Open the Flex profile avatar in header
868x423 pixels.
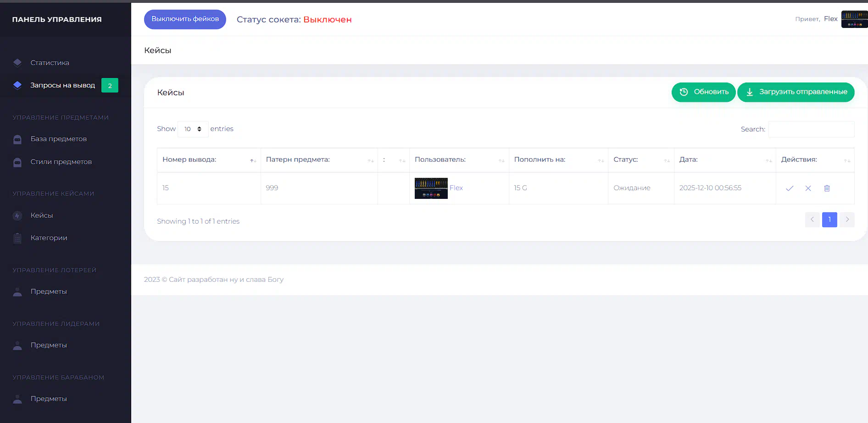pos(854,19)
